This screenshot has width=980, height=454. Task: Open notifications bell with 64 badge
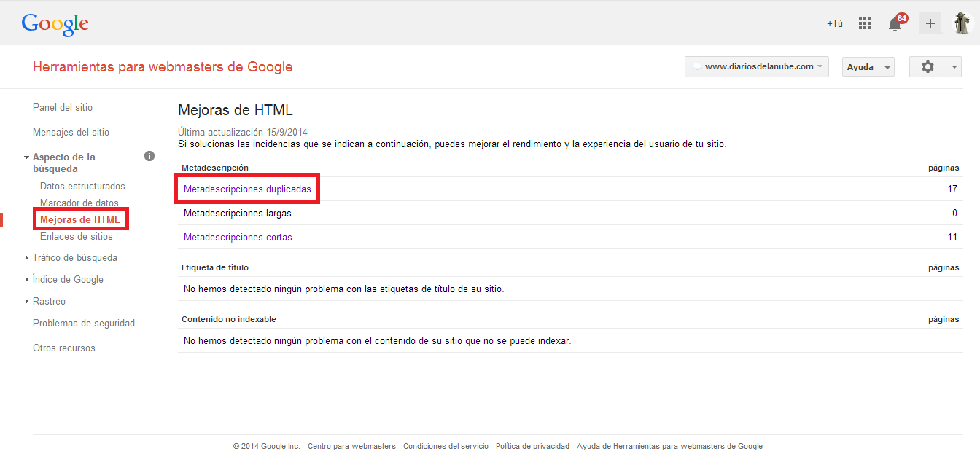point(896,23)
